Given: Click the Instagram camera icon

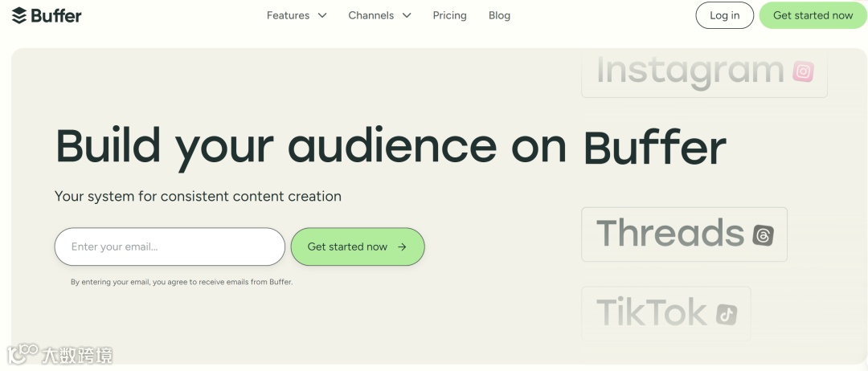Looking at the screenshot, I should (803, 71).
